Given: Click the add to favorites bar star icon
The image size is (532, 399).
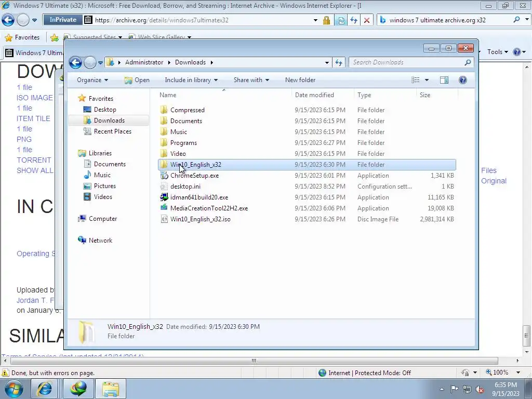Looking at the screenshot, I should [54, 37].
